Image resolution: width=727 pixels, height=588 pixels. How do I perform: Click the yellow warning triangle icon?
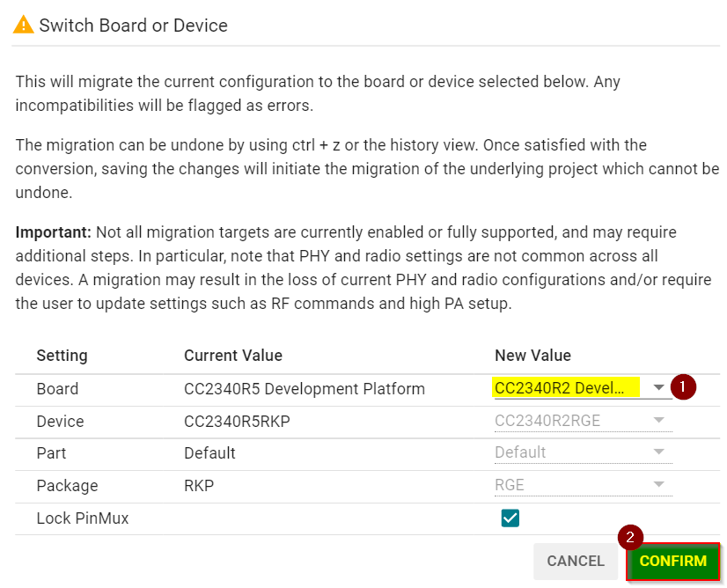point(24,25)
